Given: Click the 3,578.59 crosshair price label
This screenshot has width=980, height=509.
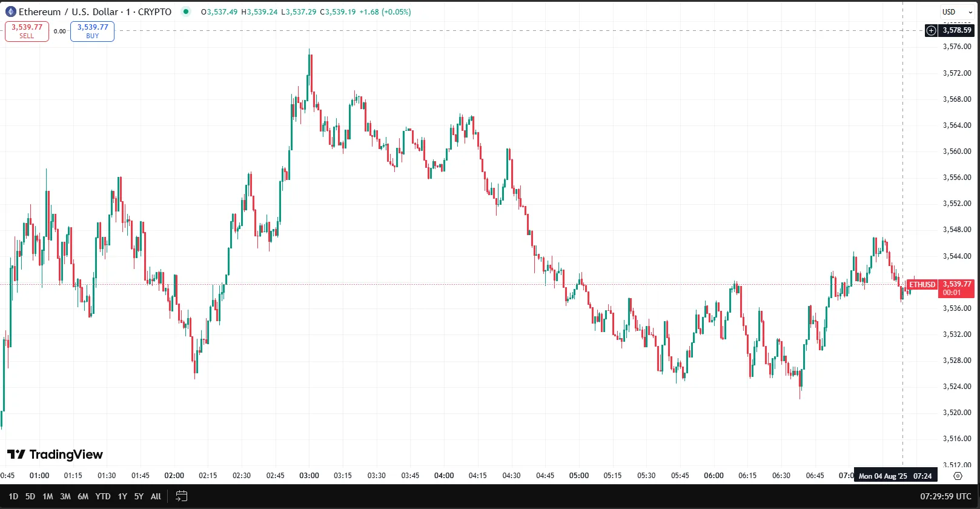Looking at the screenshot, I should pos(957,30).
